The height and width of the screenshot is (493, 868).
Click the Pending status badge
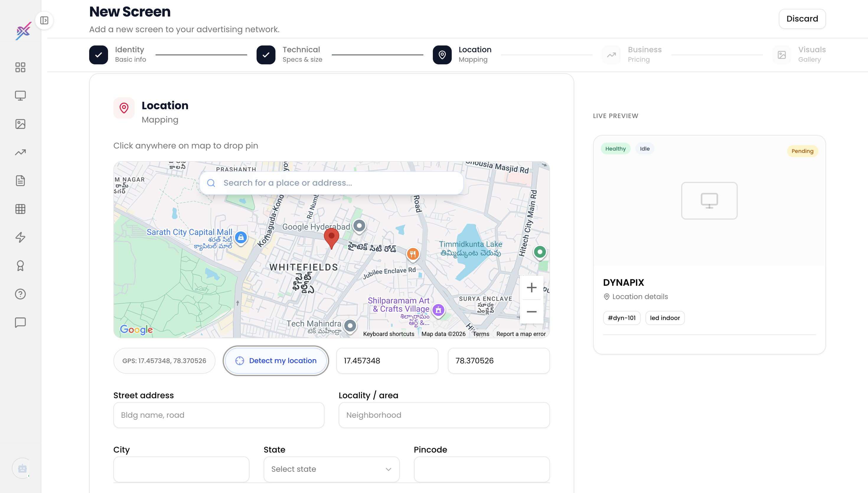tap(802, 151)
